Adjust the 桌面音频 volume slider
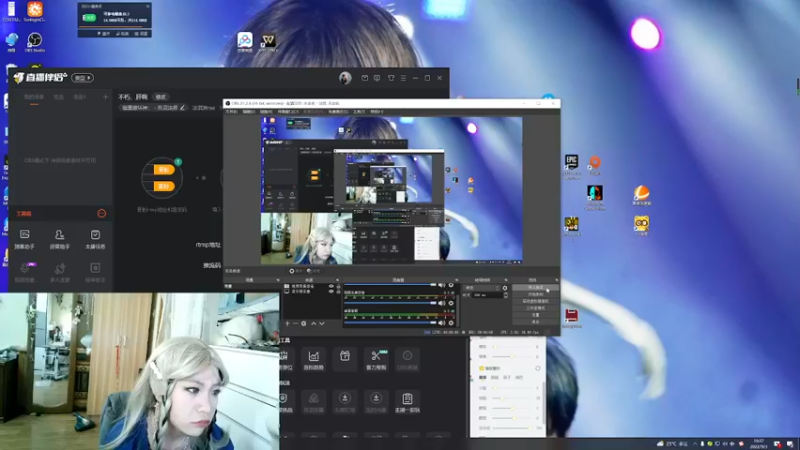This screenshot has height=450, width=800. [390, 322]
